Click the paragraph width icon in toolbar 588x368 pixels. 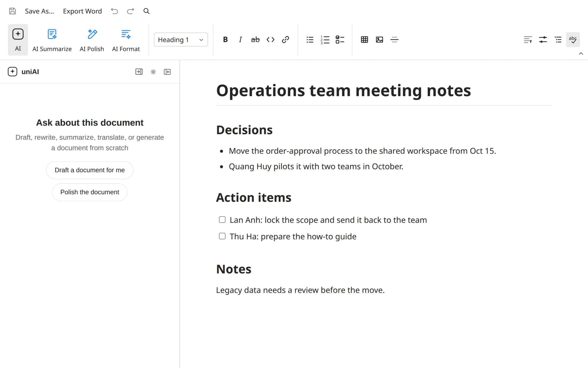[x=528, y=39]
